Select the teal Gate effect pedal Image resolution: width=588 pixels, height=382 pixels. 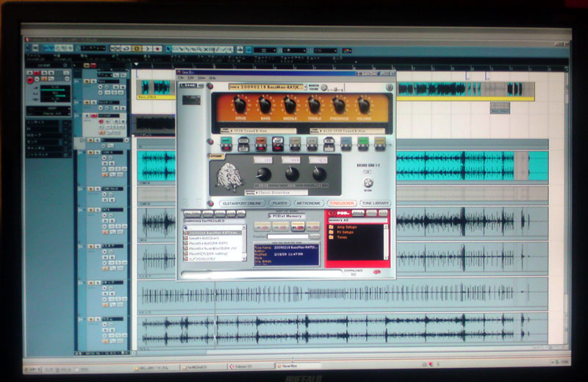226,144
